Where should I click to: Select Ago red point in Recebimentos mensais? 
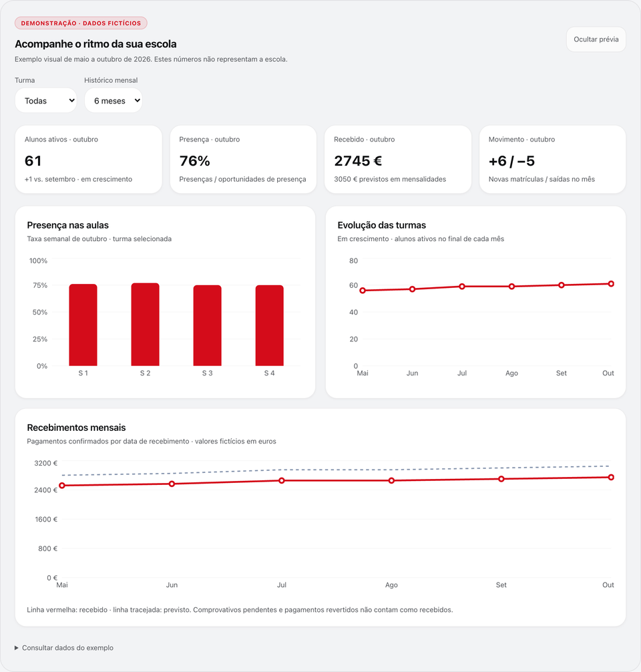coord(391,481)
